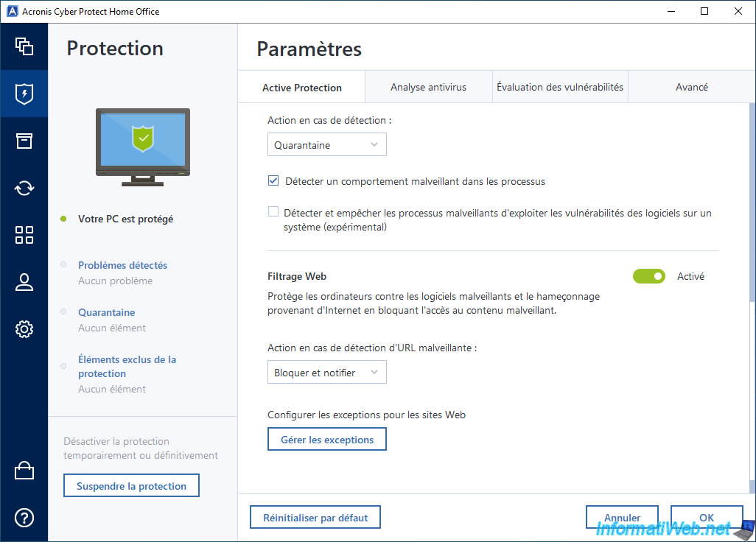The image size is (756, 542).
Task: Select the Protection shield sidebar icon
Action: click(x=24, y=94)
